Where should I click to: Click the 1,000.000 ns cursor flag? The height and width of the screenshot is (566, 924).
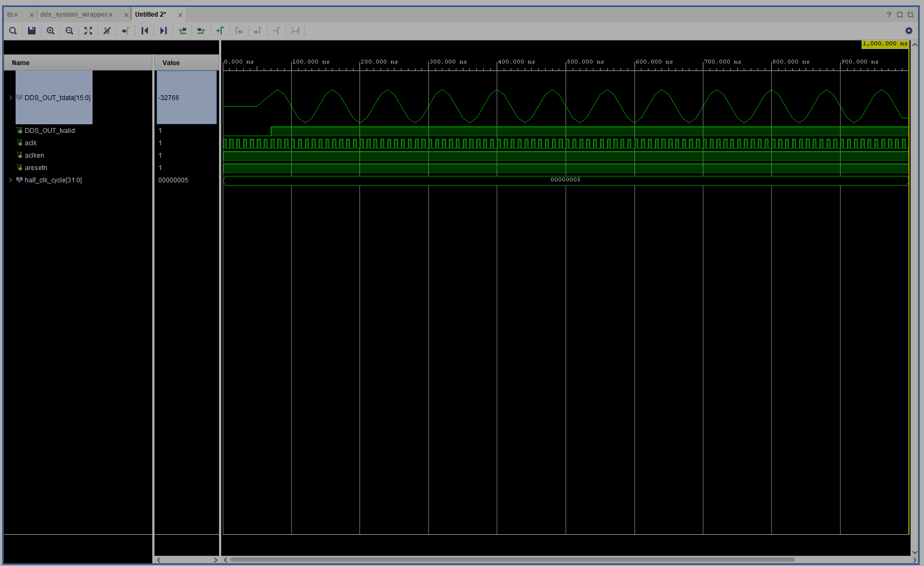click(885, 44)
